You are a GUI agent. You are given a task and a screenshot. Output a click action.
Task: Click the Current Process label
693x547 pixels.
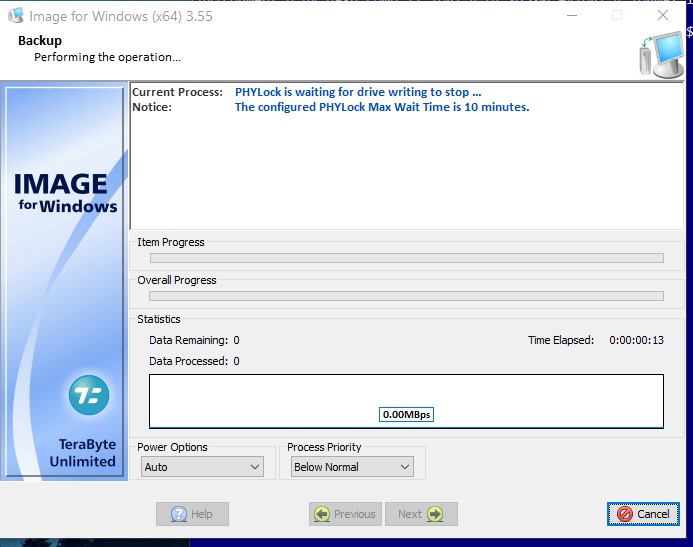[178, 92]
